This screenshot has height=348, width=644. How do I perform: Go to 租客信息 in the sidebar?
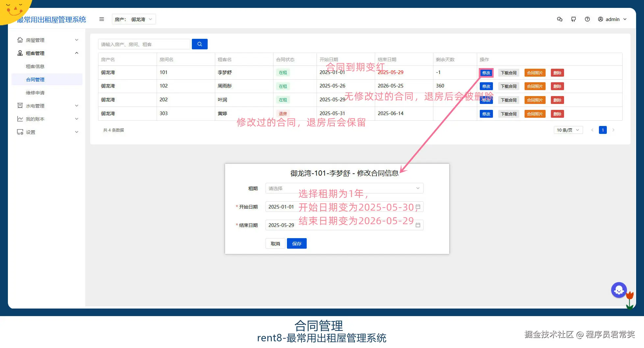point(35,66)
